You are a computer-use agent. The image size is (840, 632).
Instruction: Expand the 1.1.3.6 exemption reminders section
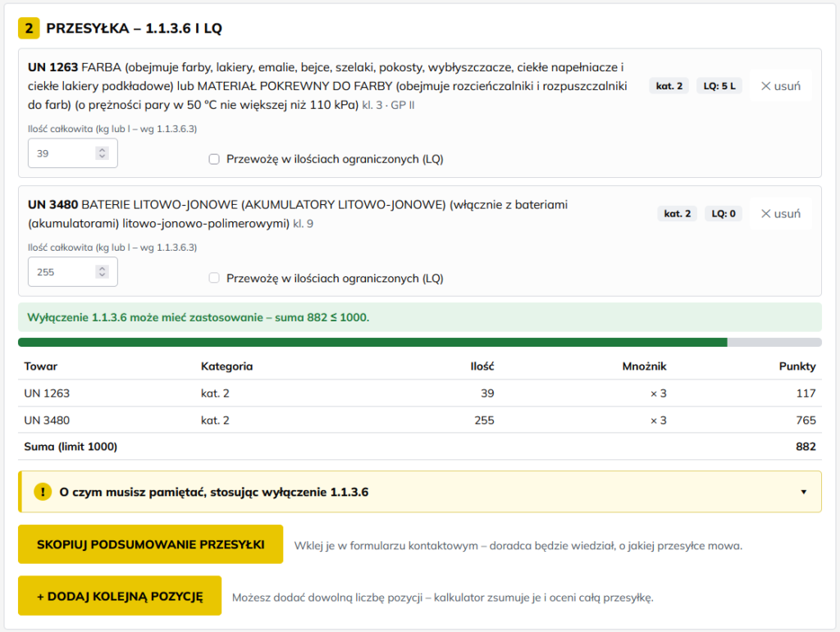(420, 492)
